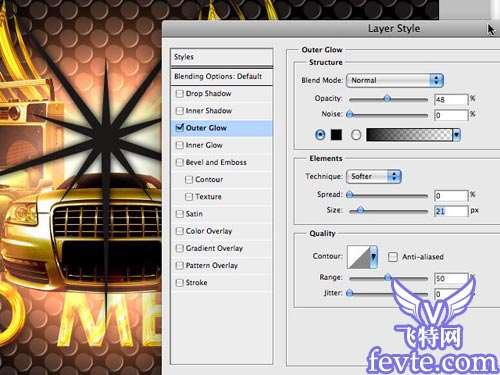Open the Technique dropdown set to Softer
Screen dimensions: 500x375
point(374,176)
